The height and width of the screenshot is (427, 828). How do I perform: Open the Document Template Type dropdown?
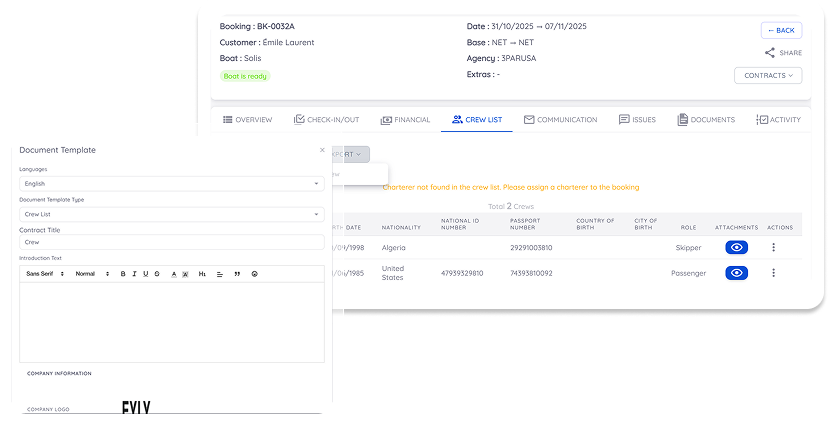[x=172, y=214]
